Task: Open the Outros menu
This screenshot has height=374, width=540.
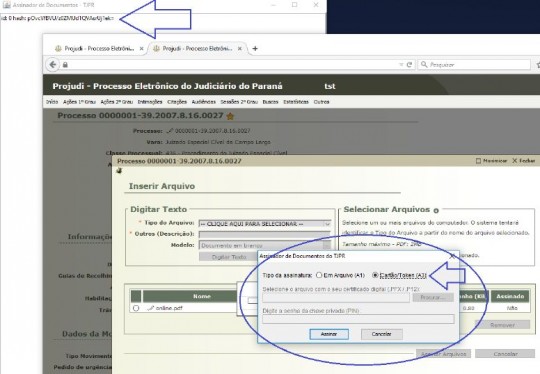Action: 321,102
